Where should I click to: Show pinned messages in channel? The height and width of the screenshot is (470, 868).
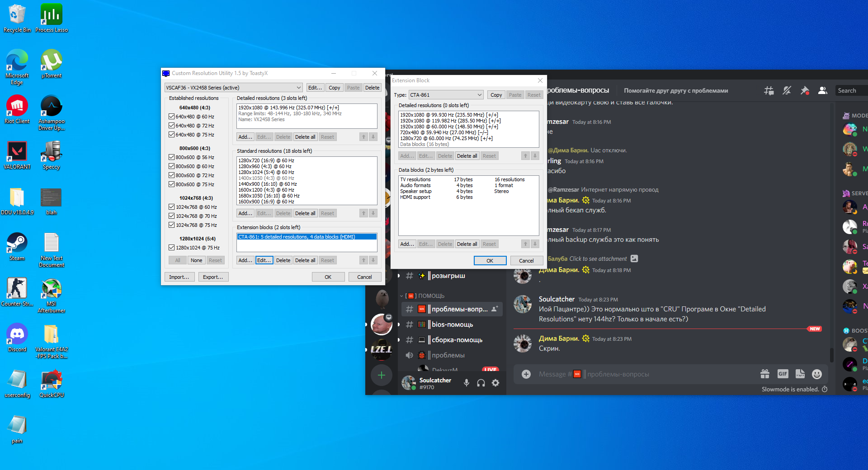click(x=805, y=91)
